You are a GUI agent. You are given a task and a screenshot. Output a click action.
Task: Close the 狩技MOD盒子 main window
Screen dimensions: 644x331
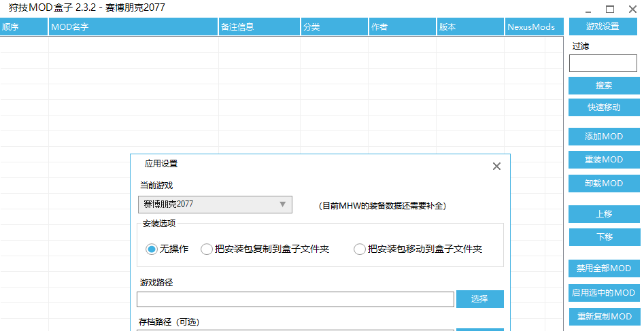tap(632, 9)
